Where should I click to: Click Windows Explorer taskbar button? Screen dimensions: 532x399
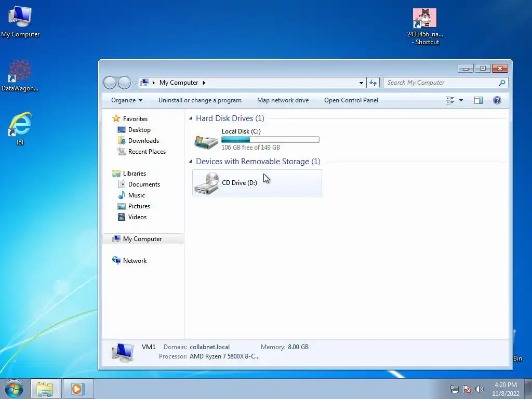click(x=45, y=389)
